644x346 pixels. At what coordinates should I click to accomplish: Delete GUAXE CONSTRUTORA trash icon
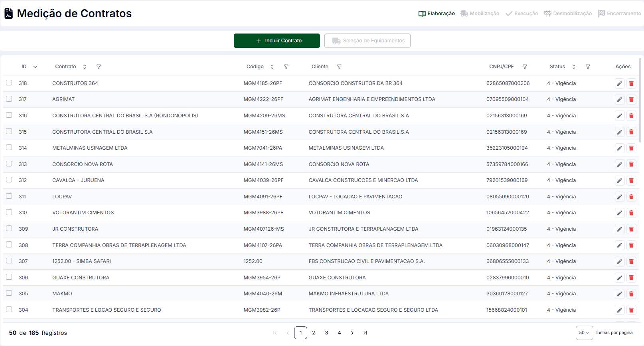(x=631, y=278)
